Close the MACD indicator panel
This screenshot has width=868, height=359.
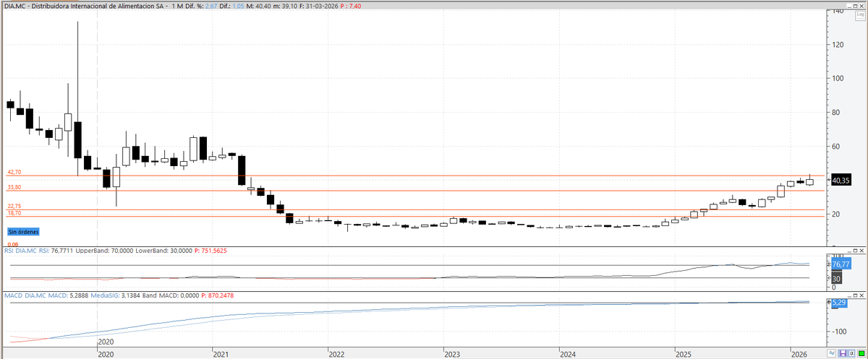(x=861, y=295)
